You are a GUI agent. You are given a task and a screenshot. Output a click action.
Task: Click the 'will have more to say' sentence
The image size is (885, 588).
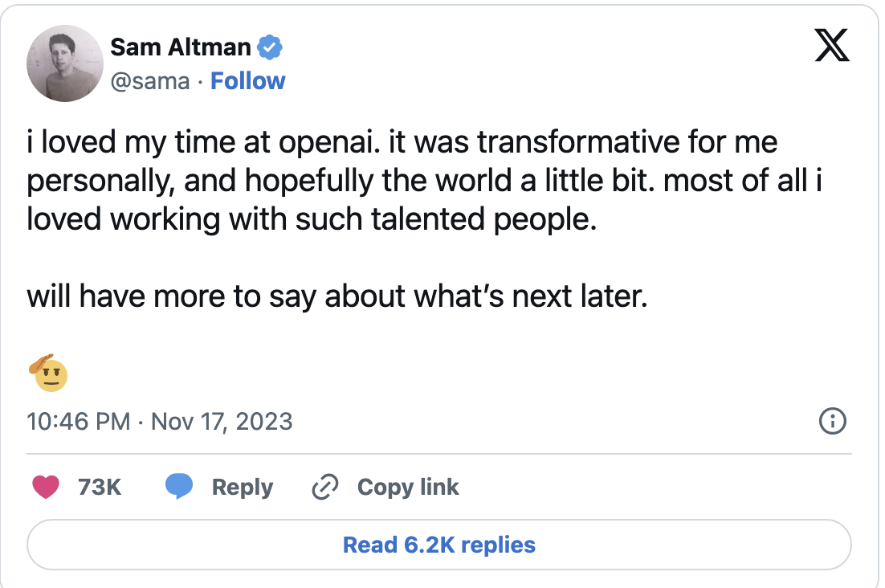(337, 296)
